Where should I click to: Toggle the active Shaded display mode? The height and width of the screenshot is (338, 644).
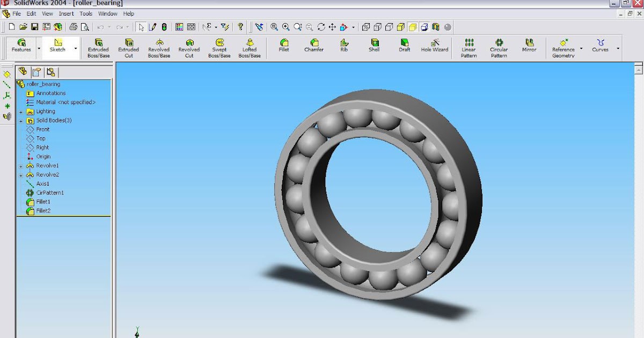413,26
